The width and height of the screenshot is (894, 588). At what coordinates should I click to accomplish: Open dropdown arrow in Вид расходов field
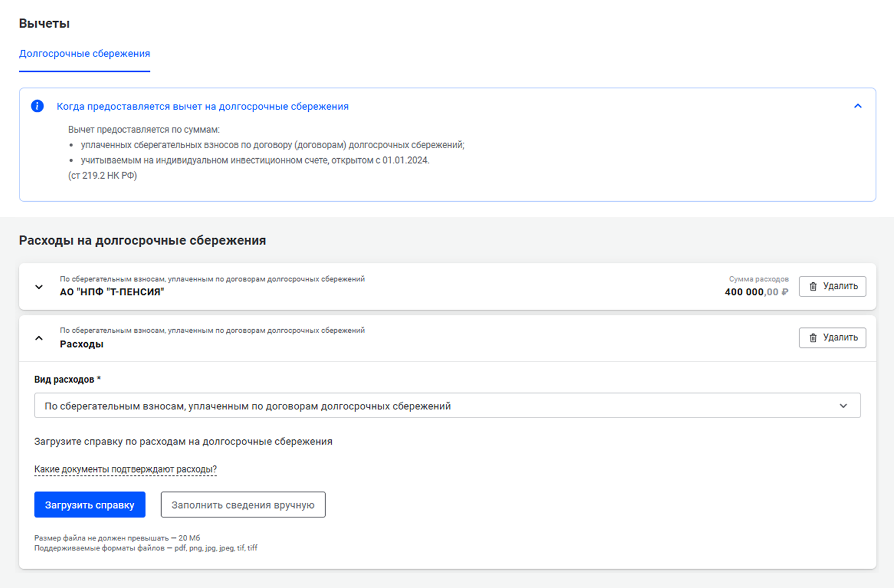tap(843, 406)
